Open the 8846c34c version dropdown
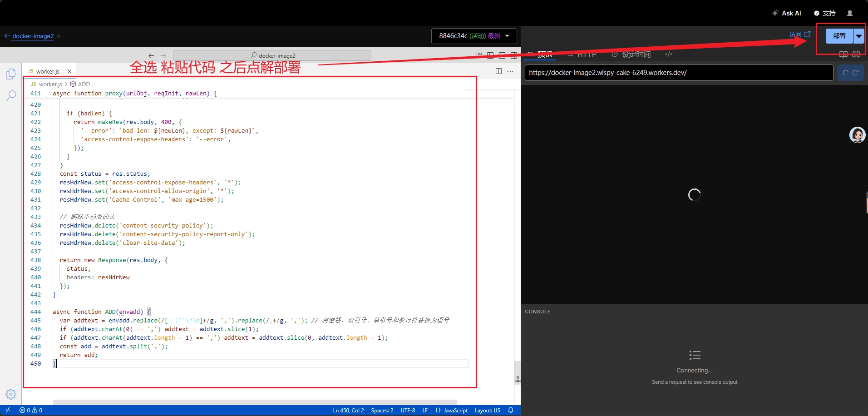This screenshot has width=868, height=416. (473, 36)
